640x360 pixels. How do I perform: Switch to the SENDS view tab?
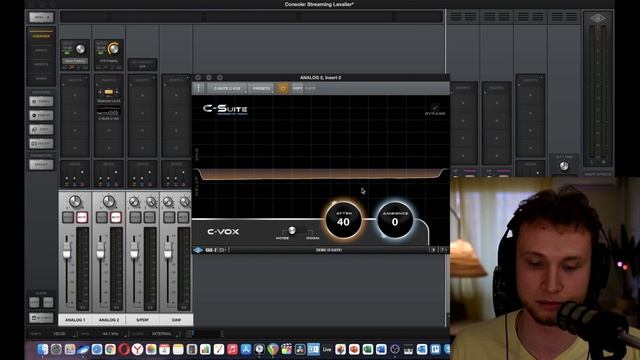click(41, 78)
